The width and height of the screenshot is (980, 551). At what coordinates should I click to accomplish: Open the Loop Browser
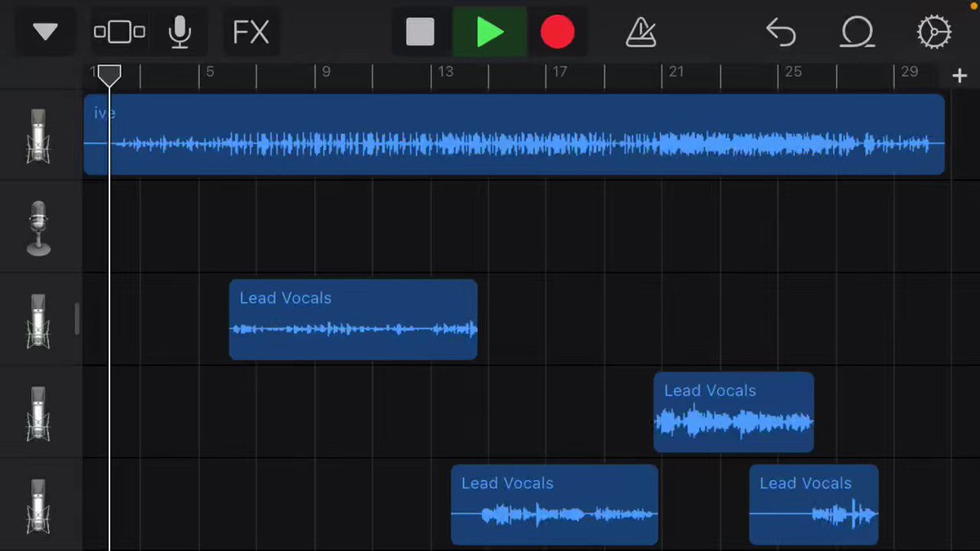(x=857, y=33)
